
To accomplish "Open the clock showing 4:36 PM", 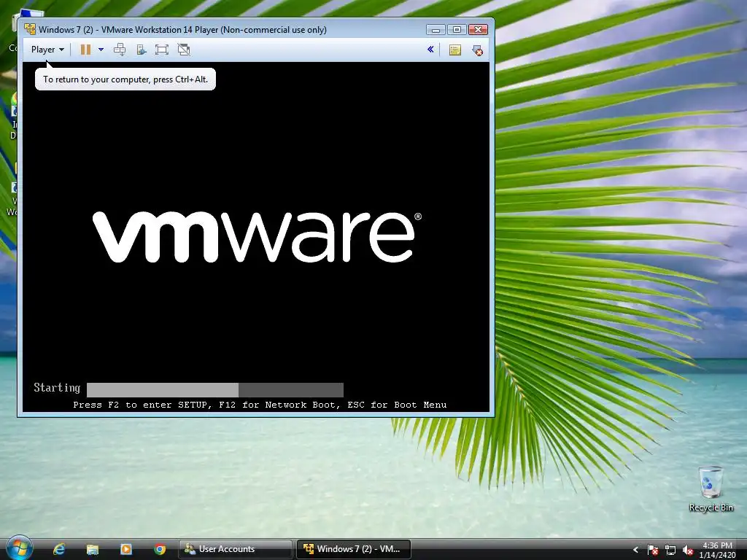I will 718,550.
